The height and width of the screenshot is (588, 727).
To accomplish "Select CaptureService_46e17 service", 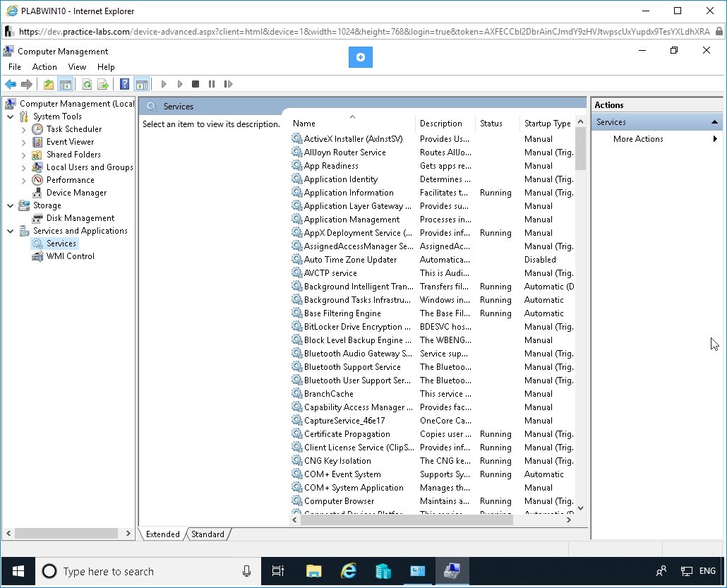I will pos(344,421).
